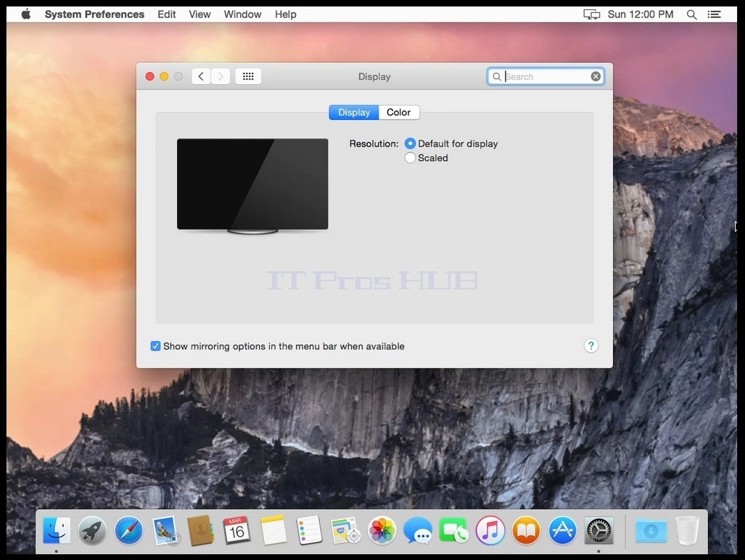The height and width of the screenshot is (560, 745).
Task: Launch iTunes from the Dock
Action: (490, 530)
